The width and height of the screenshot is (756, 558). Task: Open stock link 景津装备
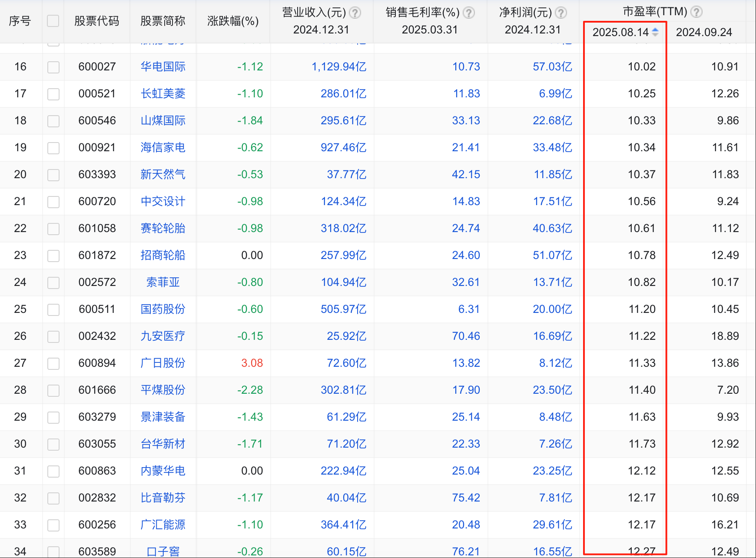[x=163, y=417]
